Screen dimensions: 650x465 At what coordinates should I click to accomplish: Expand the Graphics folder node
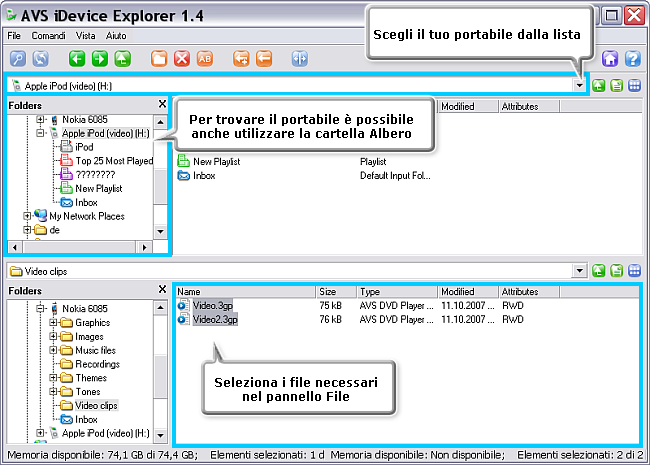pos(53,322)
